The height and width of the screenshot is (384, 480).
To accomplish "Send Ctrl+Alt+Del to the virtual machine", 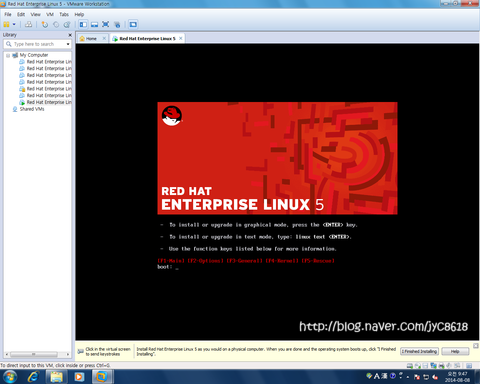I will pyautogui.click(x=29, y=24).
